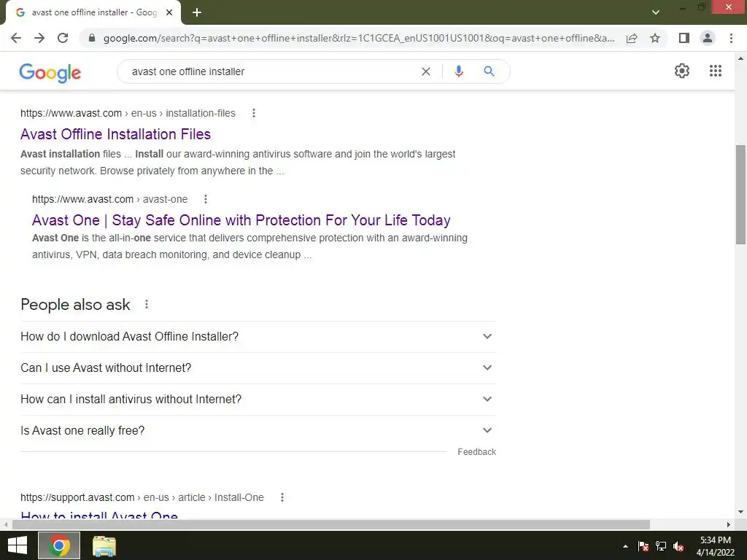Image resolution: width=747 pixels, height=560 pixels.
Task: Start voice search with microphone
Action: click(x=458, y=71)
